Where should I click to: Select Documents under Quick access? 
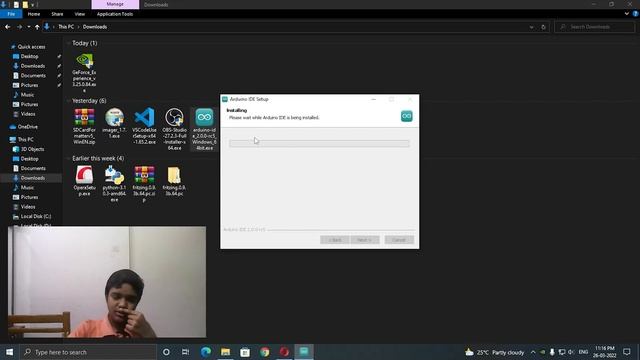pyautogui.click(x=33, y=76)
